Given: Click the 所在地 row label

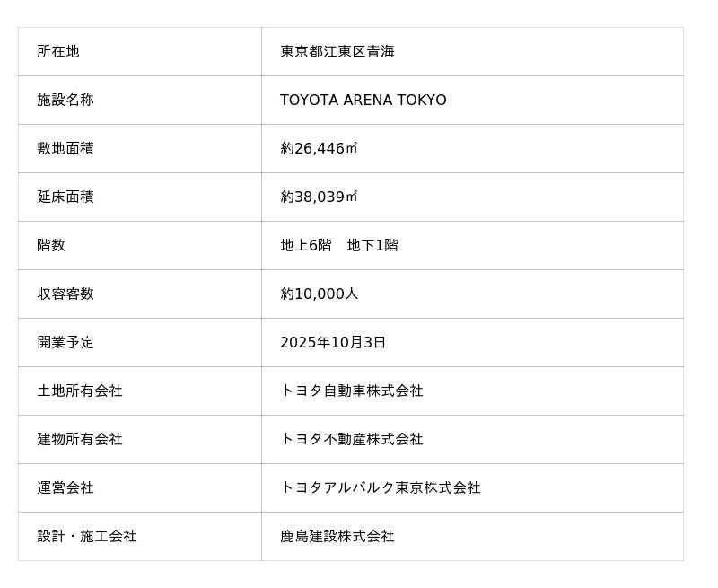Looking at the screenshot, I should (58, 51).
